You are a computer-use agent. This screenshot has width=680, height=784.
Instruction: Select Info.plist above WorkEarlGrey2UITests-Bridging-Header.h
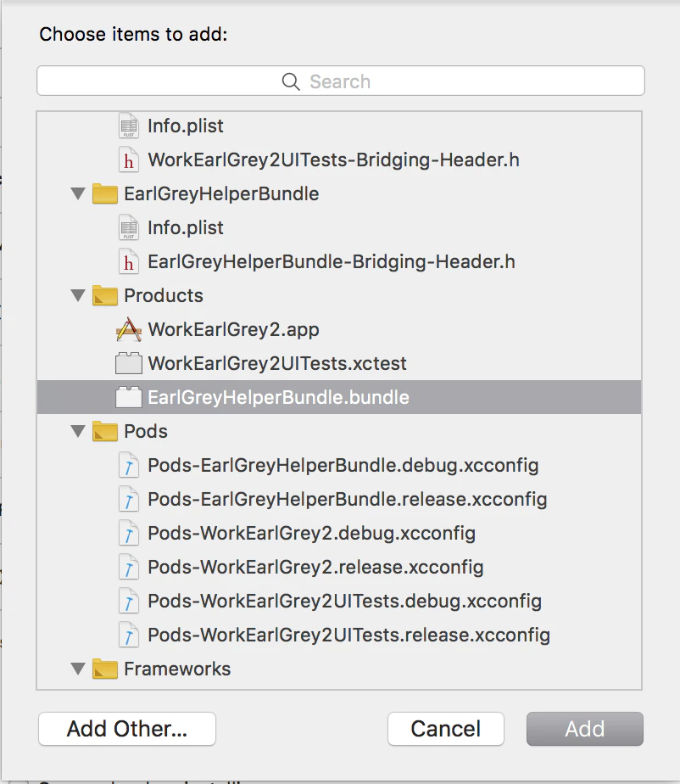[x=339, y=126]
